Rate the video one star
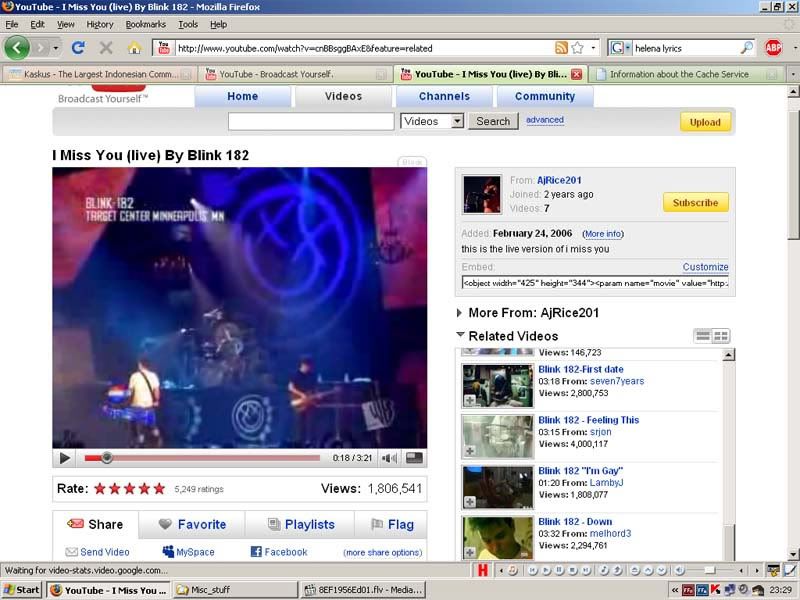Screen dimensions: 800x600 tap(100, 489)
